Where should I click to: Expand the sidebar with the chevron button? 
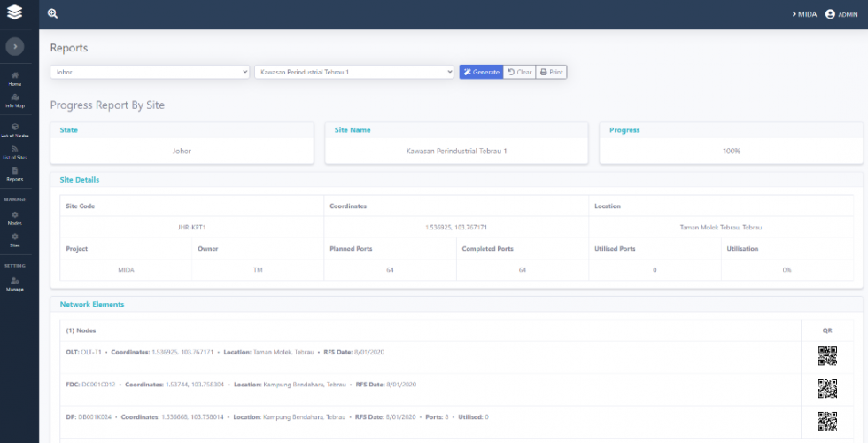click(x=15, y=46)
